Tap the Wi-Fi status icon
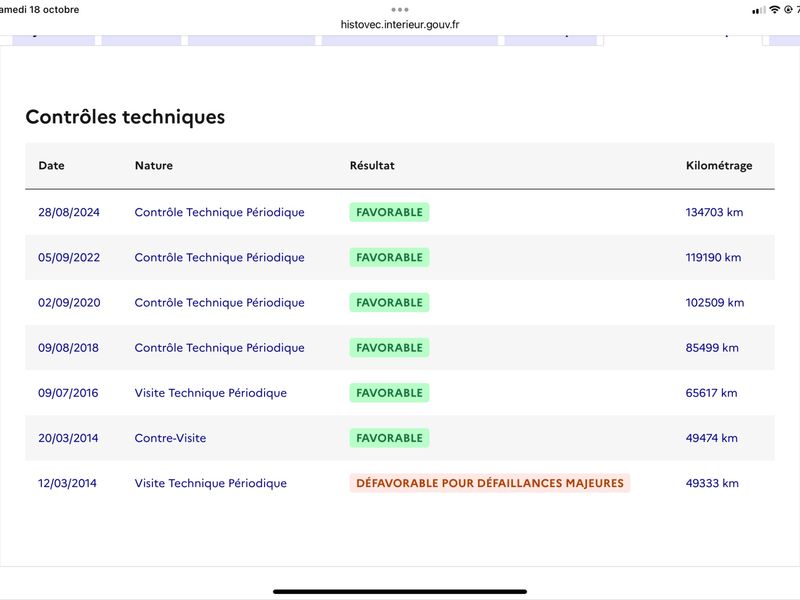 (x=774, y=9)
